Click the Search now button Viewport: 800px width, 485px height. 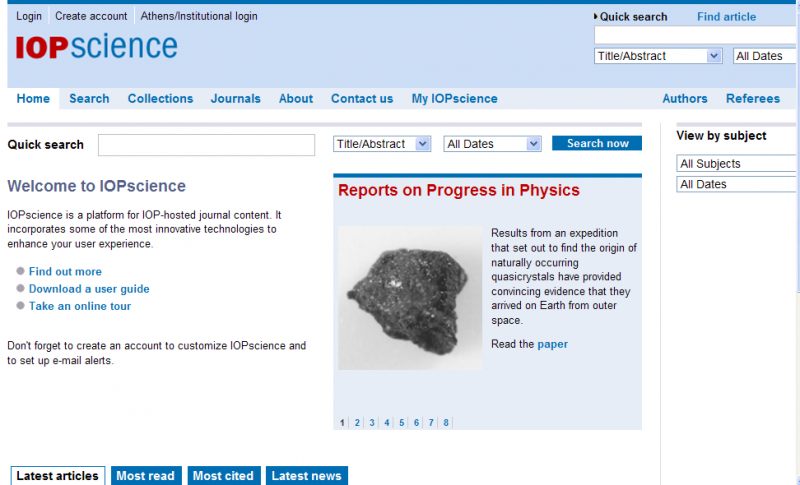597,143
